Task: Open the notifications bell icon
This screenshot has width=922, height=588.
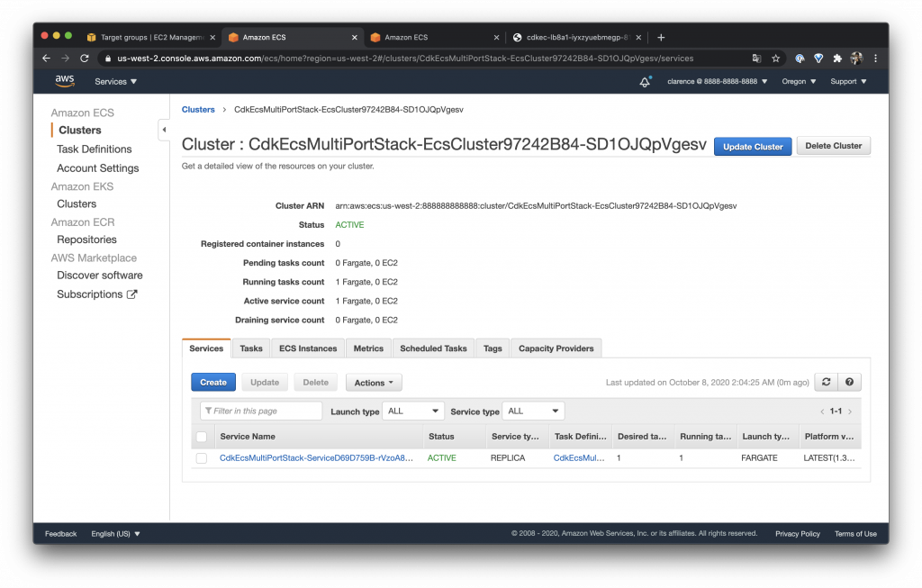Action: pos(645,82)
